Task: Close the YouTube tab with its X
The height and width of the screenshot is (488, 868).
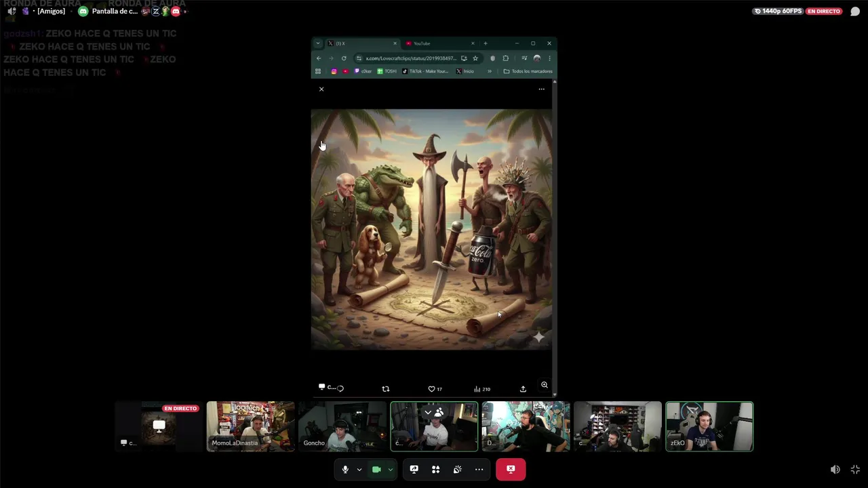Action: pyautogui.click(x=473, y=43)
